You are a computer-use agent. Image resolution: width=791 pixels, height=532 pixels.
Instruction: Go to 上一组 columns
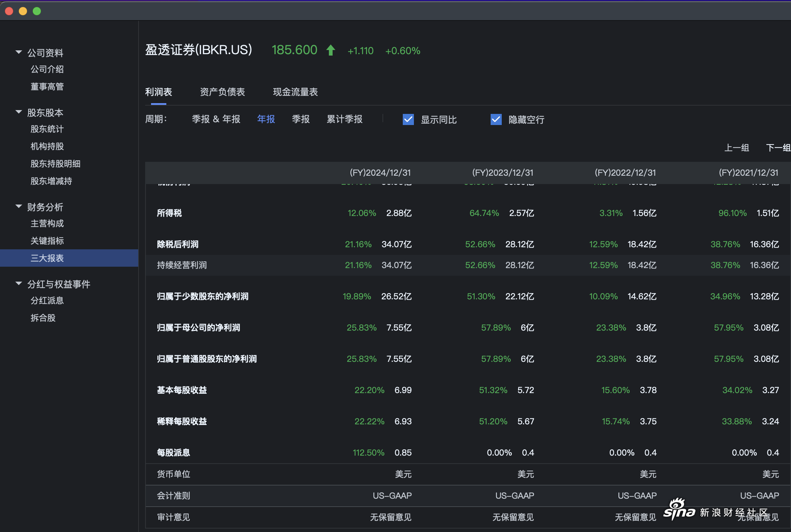[736, 148]
